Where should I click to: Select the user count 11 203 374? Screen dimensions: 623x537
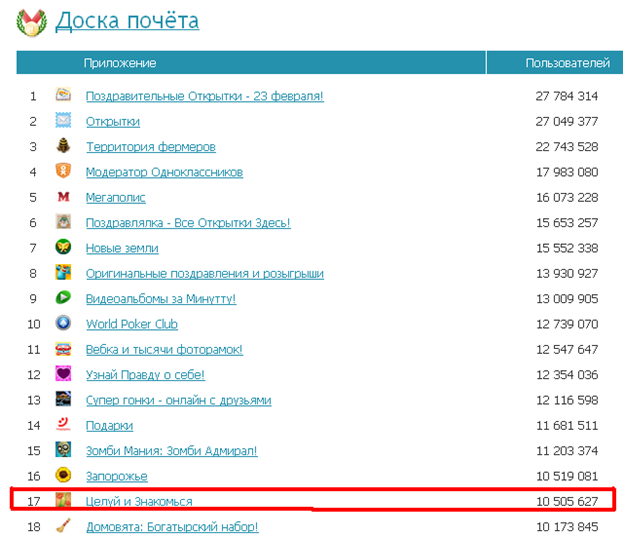click(567, 451)
